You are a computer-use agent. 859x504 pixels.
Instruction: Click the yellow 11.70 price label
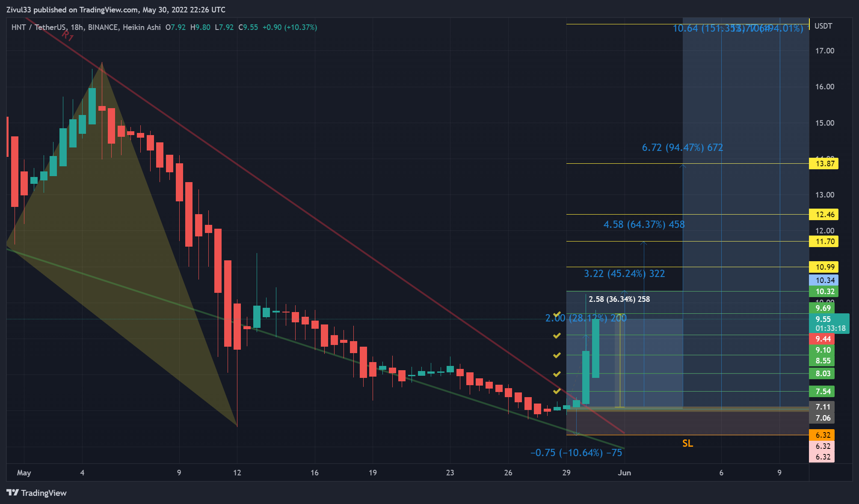824,242
